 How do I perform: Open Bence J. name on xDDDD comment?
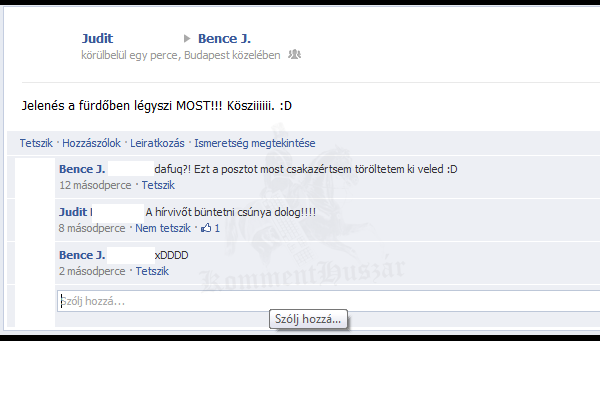point(82,255)
